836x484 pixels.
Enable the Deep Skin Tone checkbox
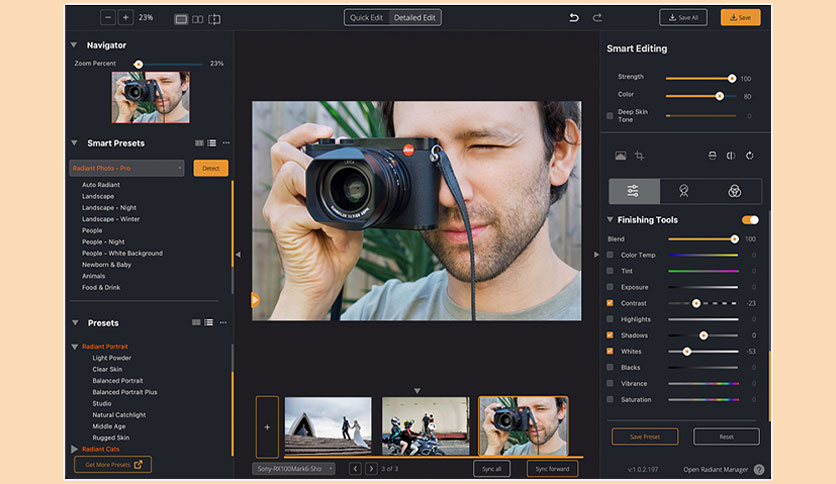click(610, 116)
